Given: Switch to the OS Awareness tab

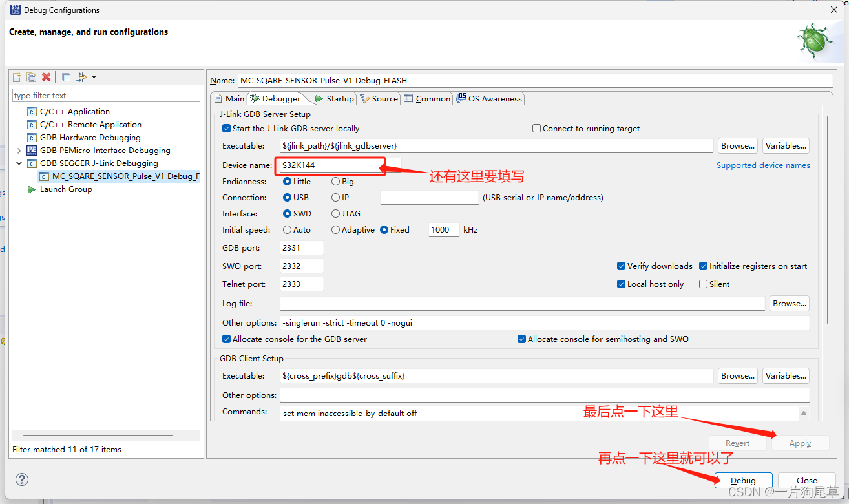Looking at the screenshot, I should 489,98.
